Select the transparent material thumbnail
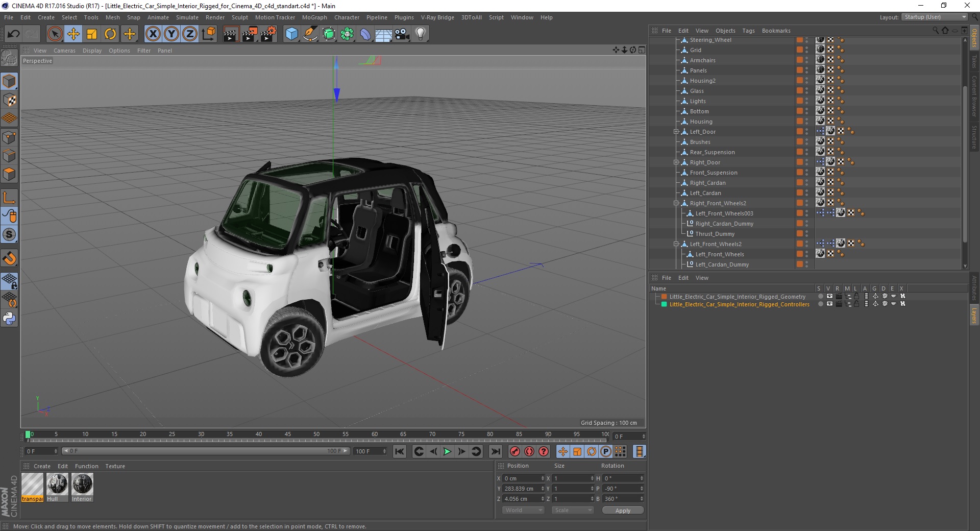 click(x=32, y=487)
